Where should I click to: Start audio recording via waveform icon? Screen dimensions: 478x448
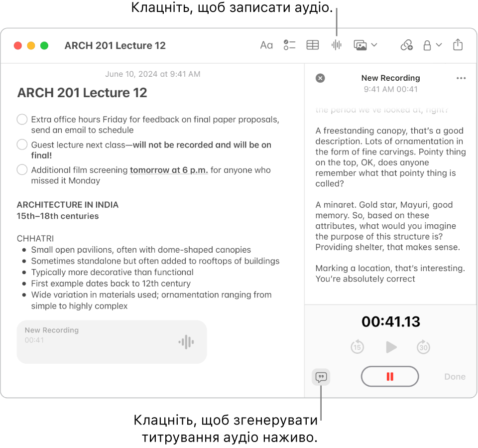(336, 45)
